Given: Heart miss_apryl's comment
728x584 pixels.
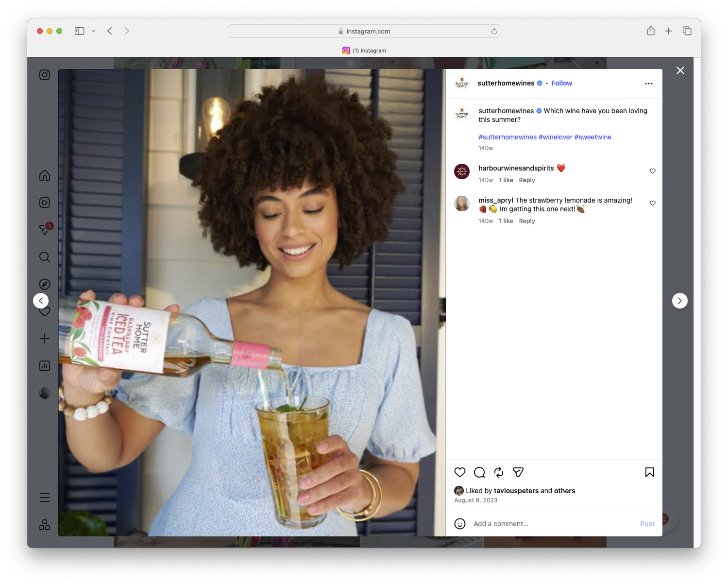Looking at the screenshot, I should (x=652, y=203).
